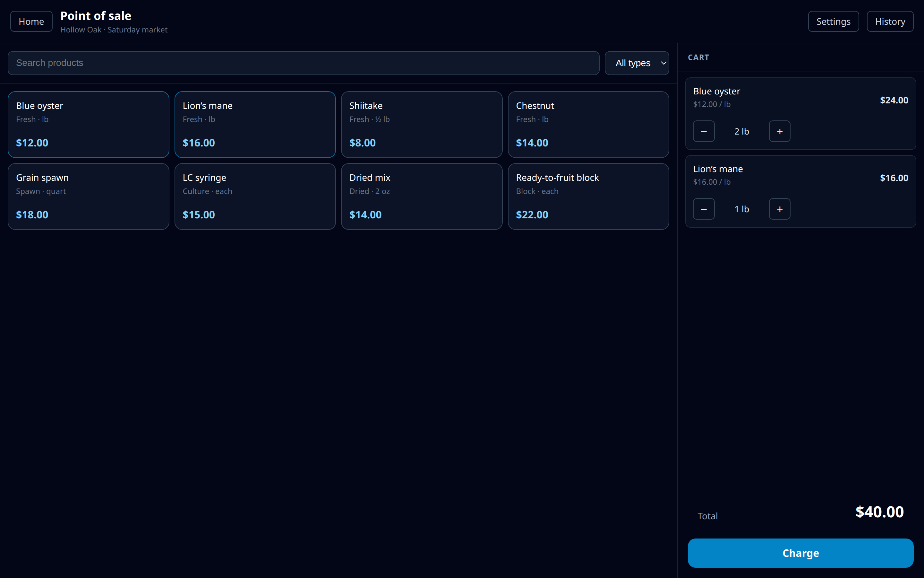Viewport: 924px width, 578px height.
Task: Click the Search products field
Action: tap(303, 63)
